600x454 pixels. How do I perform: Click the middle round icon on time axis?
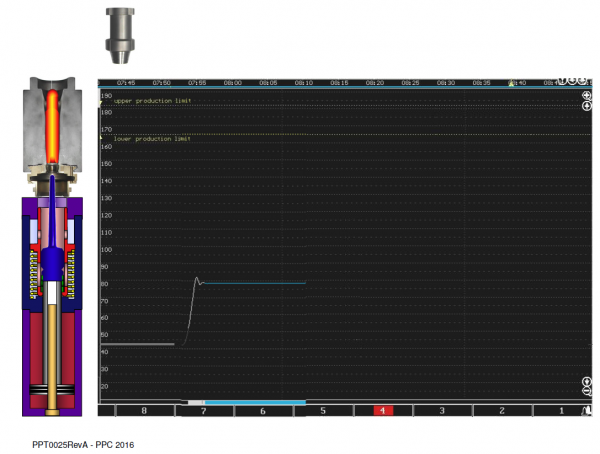[572, 80]
